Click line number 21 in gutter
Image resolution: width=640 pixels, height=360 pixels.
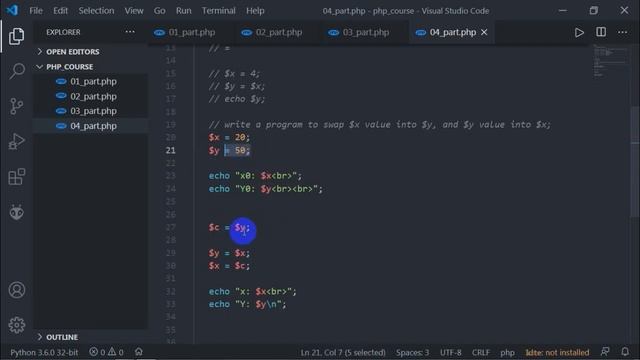[171, 150]
